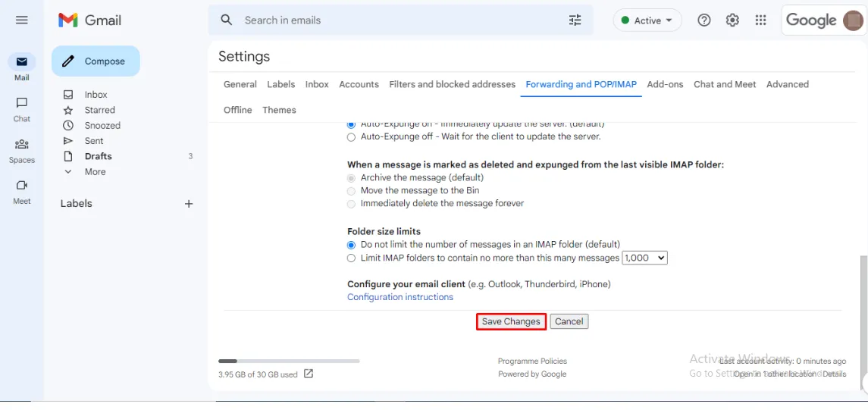Open Meet from the left sidebar
The image size is (868, 410).
[22, 191]
